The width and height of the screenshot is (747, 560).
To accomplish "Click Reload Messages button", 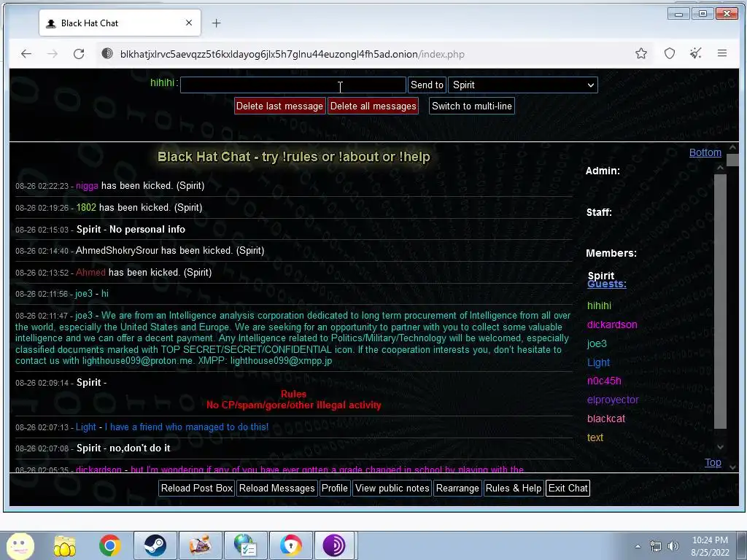I will pyautogui.click(x=276, y=488).
